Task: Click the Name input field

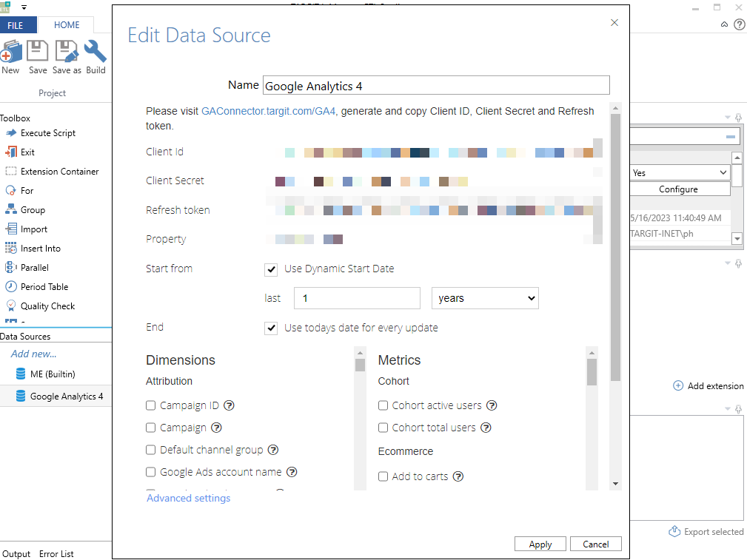Action: click(436, 85)
